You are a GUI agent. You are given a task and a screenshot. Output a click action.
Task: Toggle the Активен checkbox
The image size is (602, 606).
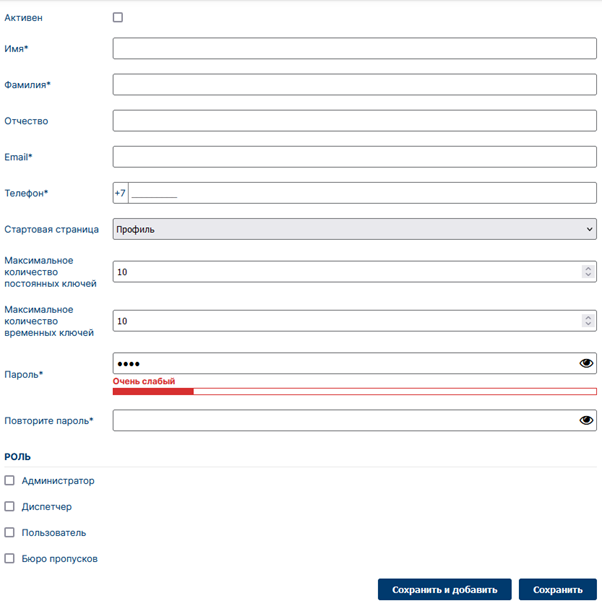118,17
